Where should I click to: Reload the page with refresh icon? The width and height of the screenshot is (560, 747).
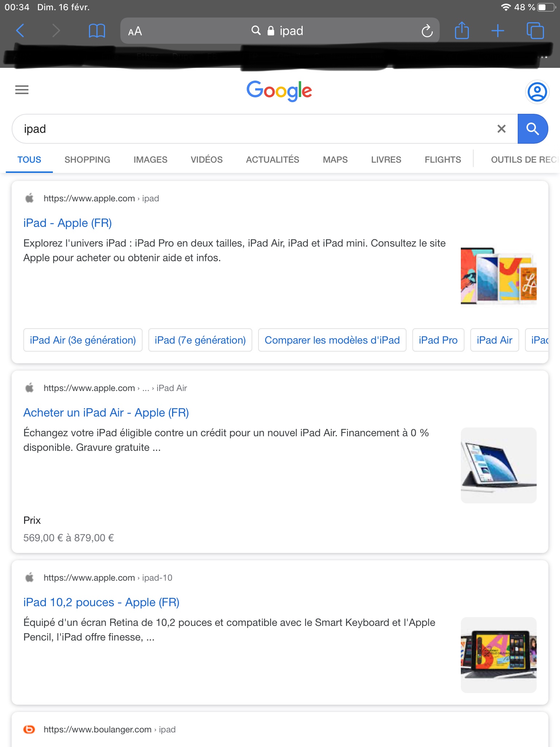tap(427, 31)
